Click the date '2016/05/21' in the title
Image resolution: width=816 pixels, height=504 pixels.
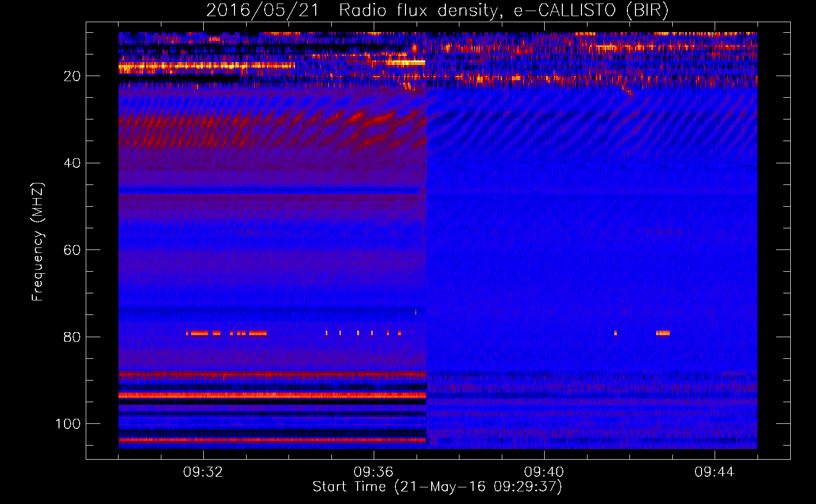(x=263, y=10)
